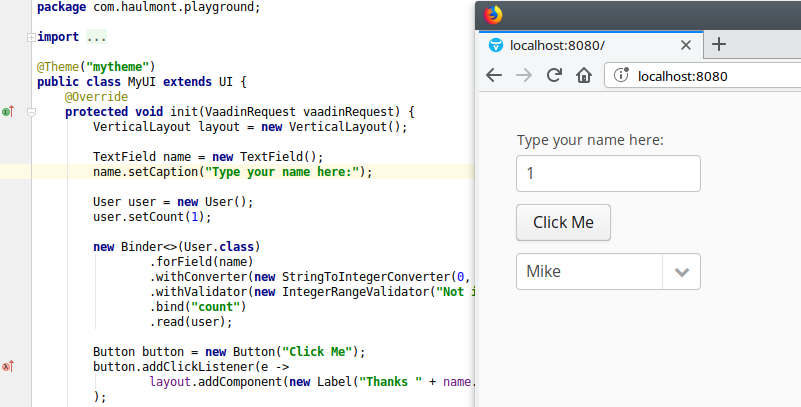Image resolution: width=801 pixels, height=407 pixels.
Task: Click the name text field containing 1
Action: point(607,173)
